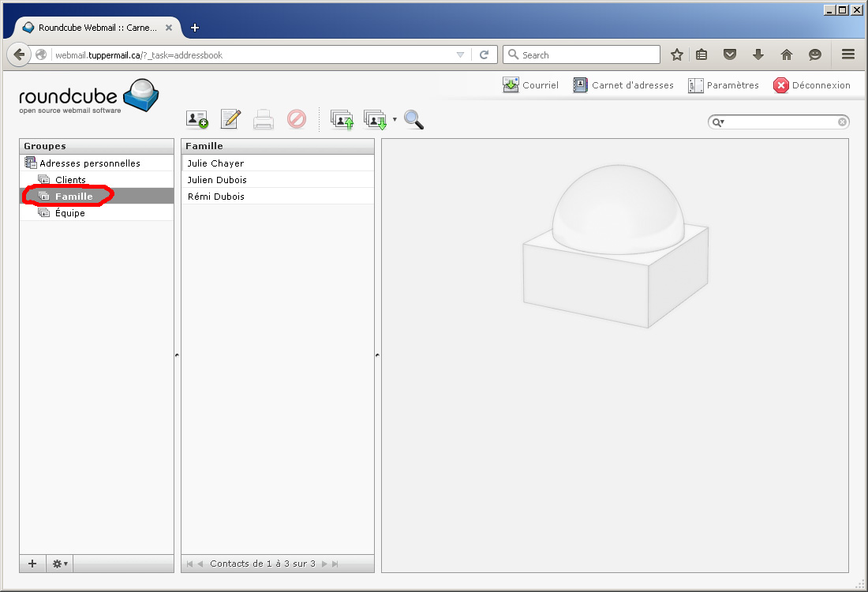Bookmark this page with the star icon
Viewport: 868px width, 592px height.
click(x=676, y=55)
